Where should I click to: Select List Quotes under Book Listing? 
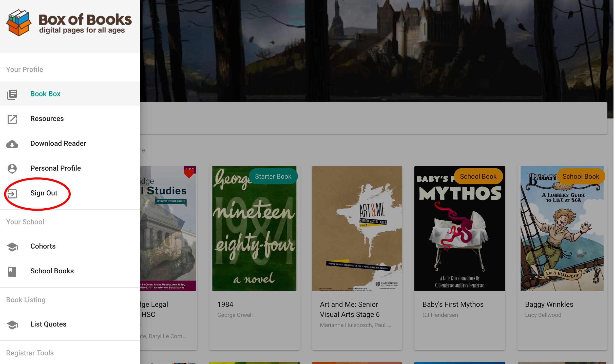coord(70,324)
